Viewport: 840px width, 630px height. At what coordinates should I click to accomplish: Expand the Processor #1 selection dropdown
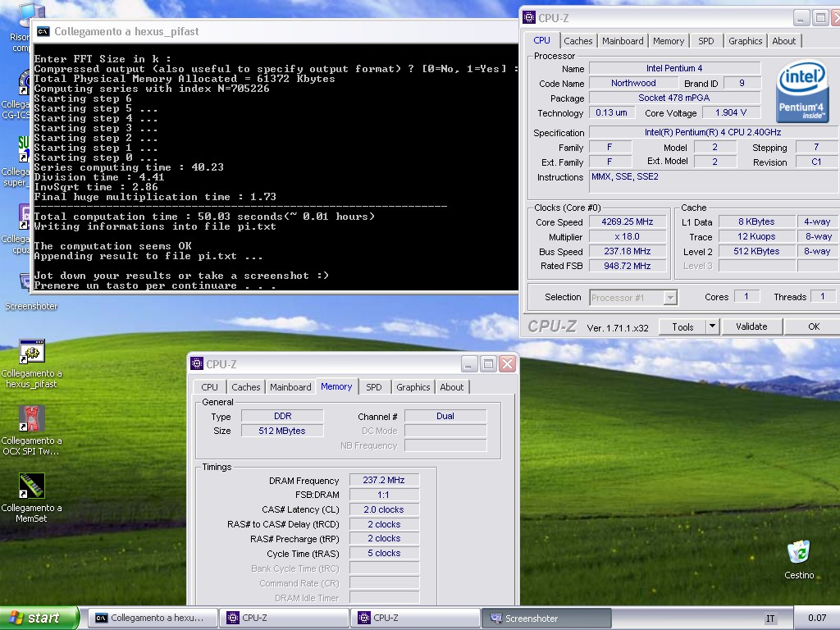(x=669, y=297)
